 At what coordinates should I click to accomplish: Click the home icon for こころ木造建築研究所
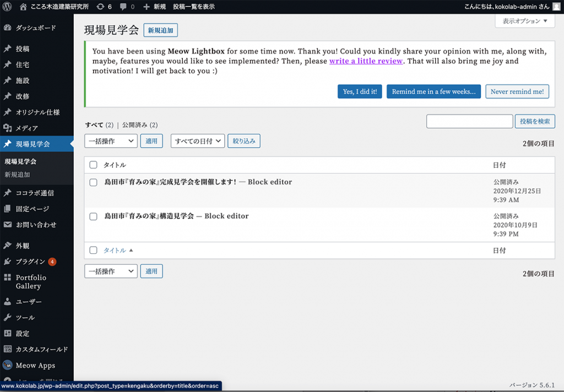tap(23, 7)
